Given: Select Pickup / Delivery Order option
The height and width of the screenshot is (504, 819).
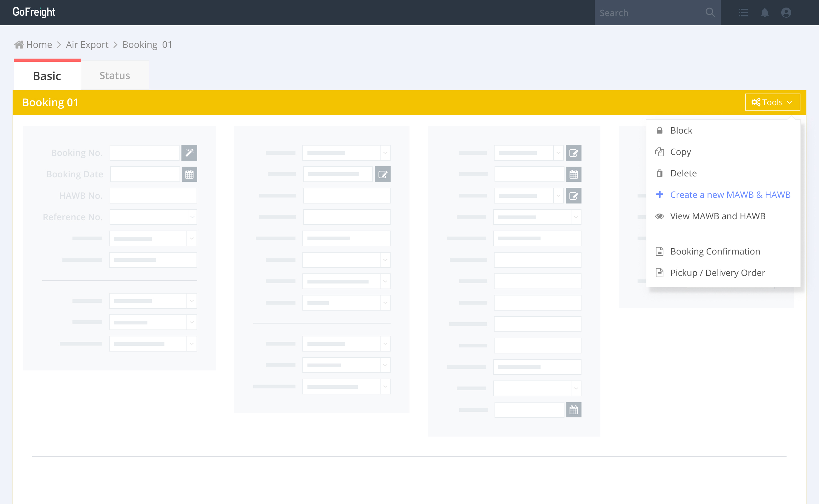Looking at the screenshot, I should click(717, 273).
